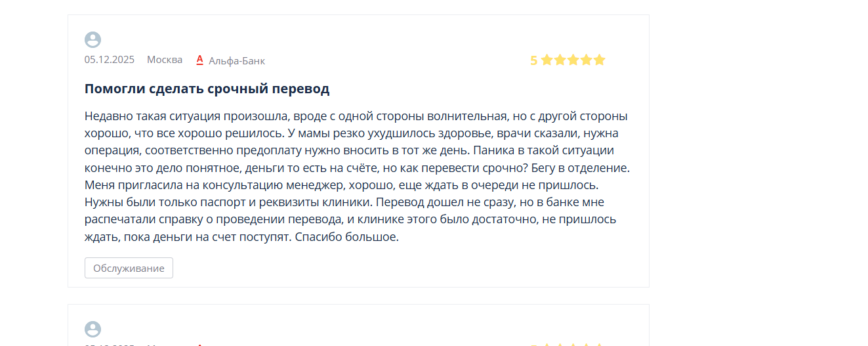Viewport: 868px width, 346px height.
Task: Click the second star in the rating
Action: coord(560,60)
